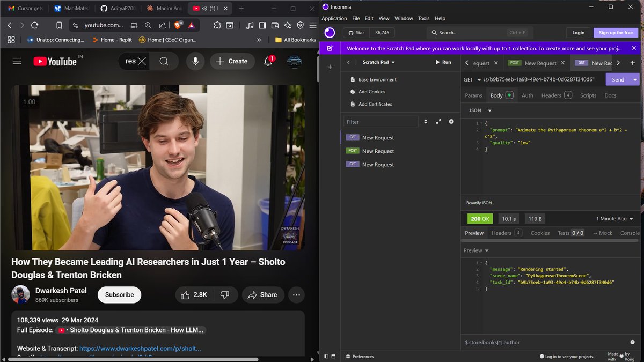The width and height of the screenshot is (644, 362).
Task: Click the Insomnia sidebar Filter field
Action: 381,122
